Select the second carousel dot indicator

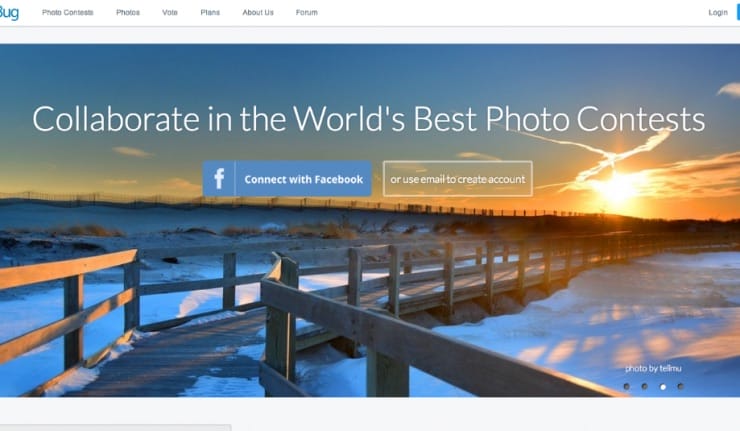(x=645, y=386)
